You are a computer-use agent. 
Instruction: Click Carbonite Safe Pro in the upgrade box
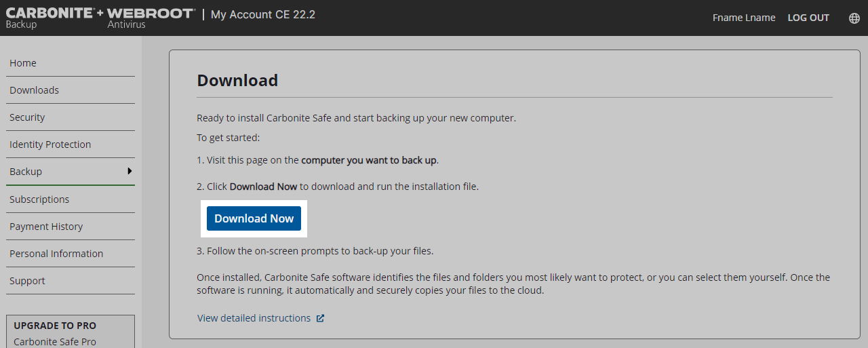point(55,342)
